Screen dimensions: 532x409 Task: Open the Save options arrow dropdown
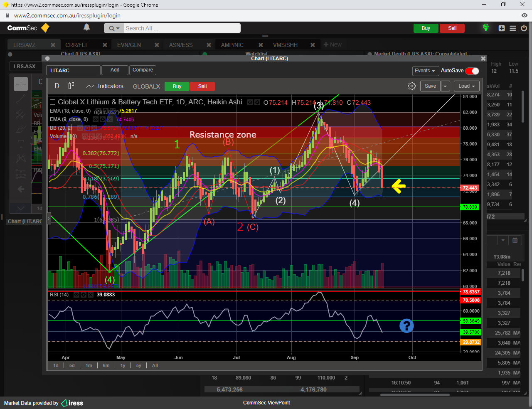click(x=445, y=86)
